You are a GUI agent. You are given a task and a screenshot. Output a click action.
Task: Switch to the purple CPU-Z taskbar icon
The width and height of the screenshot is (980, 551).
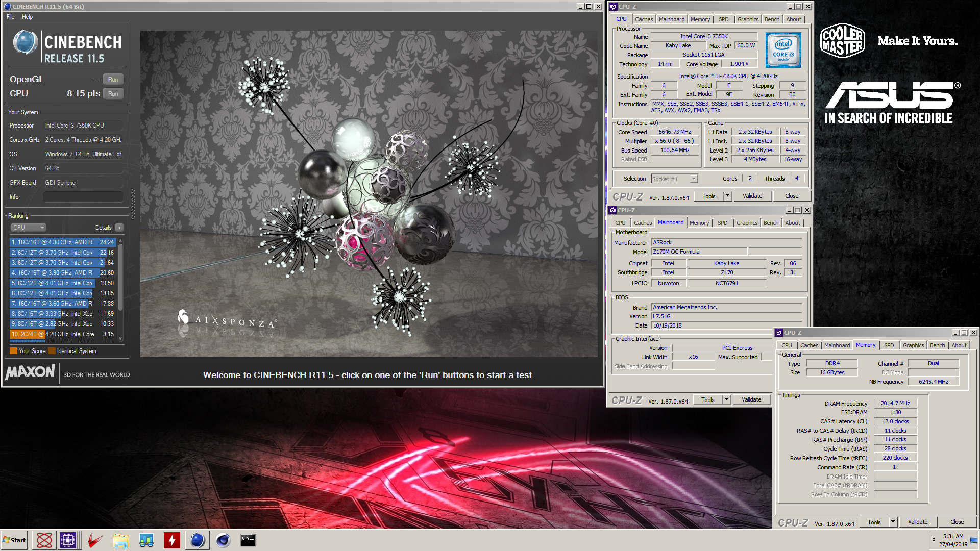click(68, 540)
